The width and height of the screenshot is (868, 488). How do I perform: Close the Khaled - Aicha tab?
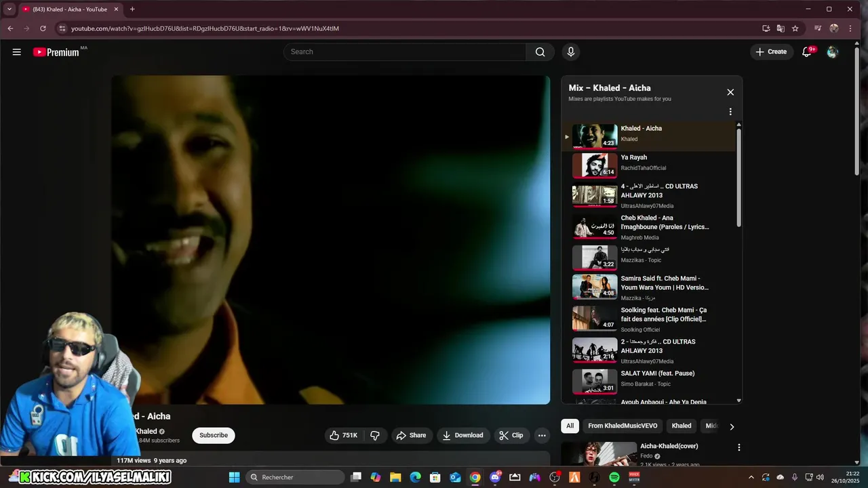tap(116, 9)
